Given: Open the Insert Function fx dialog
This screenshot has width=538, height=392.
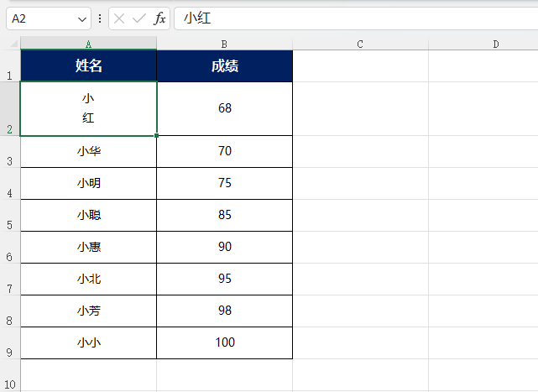Looking at the screenshot, I should click(x=159, y=18).
